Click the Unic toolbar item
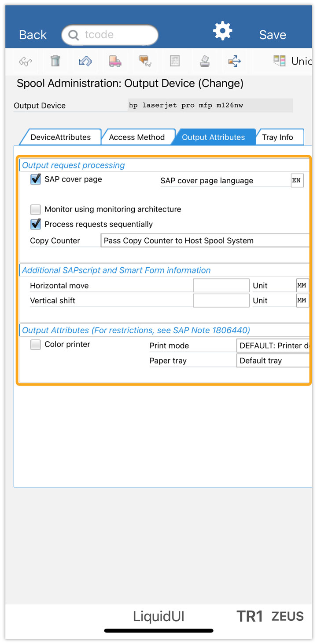The width and height of the screenshot is (317, 644). click(292, 61)
